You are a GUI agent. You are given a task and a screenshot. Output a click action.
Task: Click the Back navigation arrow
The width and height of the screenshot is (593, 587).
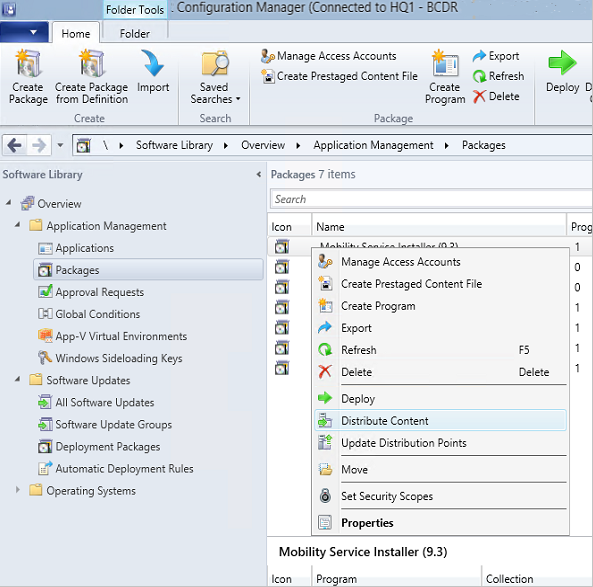14,145
